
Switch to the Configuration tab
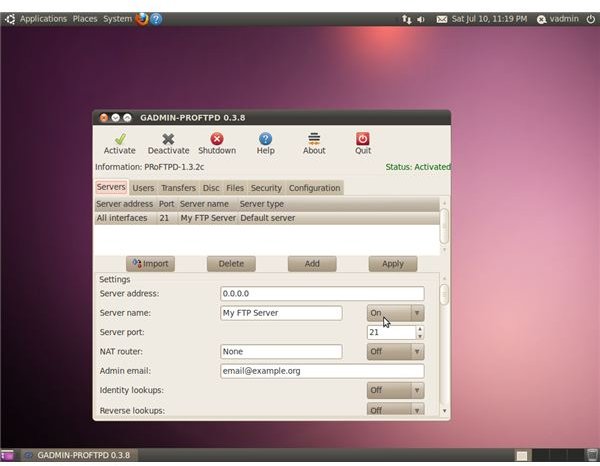tap(315, 188)
